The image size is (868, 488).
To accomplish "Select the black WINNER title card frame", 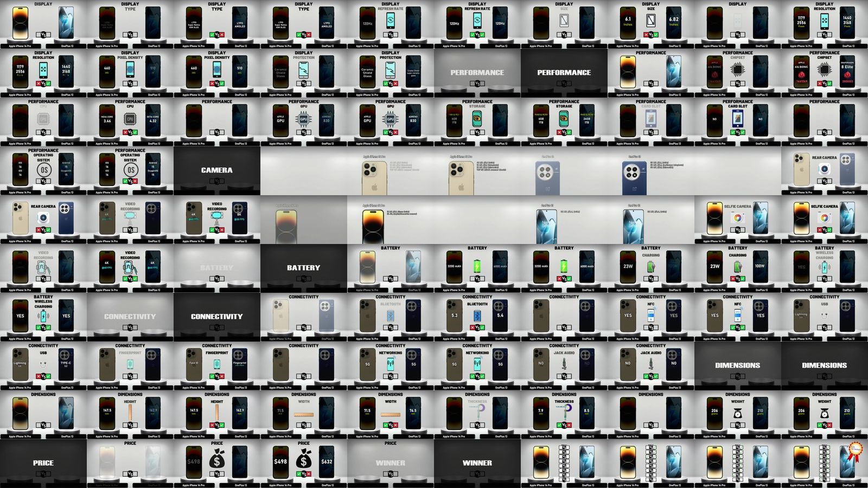I will tap(477, 463).
